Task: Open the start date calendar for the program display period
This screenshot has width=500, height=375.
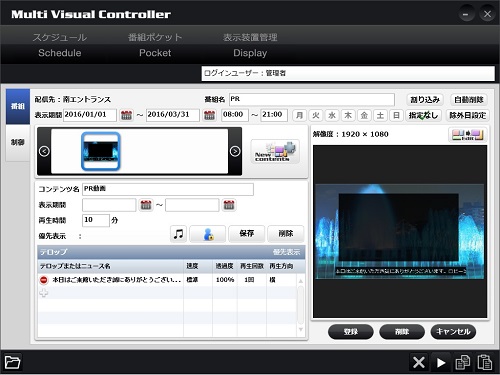Action: [126, 115]
